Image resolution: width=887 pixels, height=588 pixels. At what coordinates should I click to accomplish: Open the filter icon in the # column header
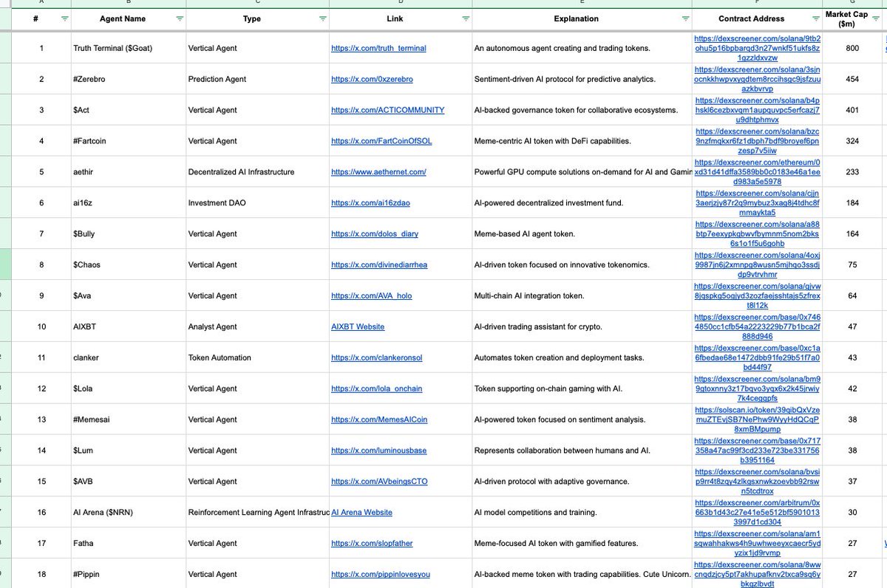(x=64, y=18)
